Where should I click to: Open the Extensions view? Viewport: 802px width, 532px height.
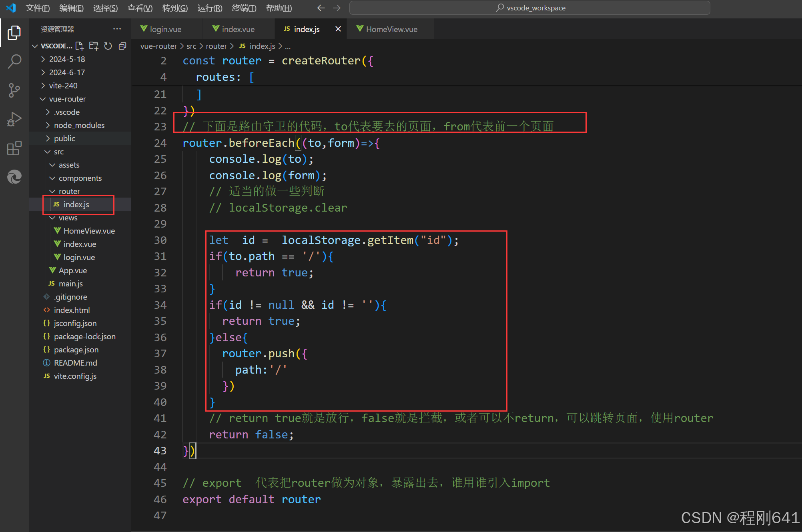tap(14, 148)
